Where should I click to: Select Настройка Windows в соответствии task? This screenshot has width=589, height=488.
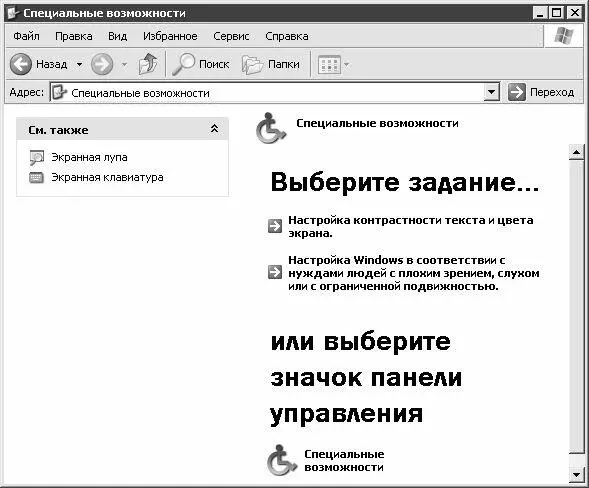pyautogui.click(x=414, y=273)
